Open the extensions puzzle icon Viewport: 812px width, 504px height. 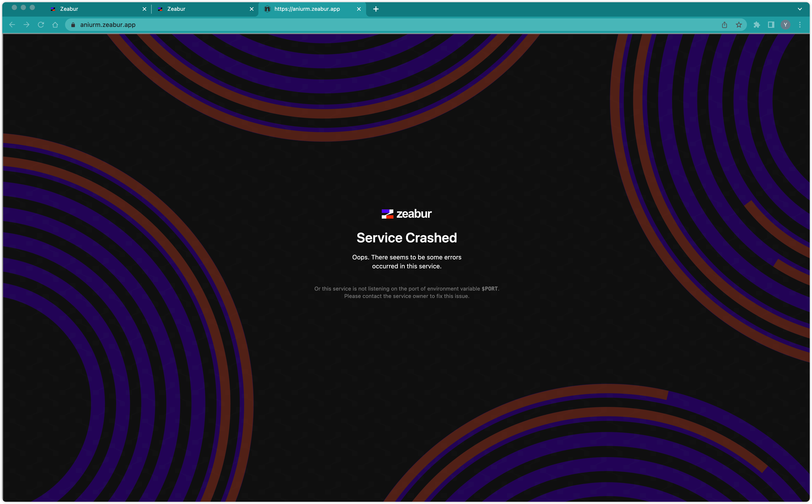coord(757,25)
